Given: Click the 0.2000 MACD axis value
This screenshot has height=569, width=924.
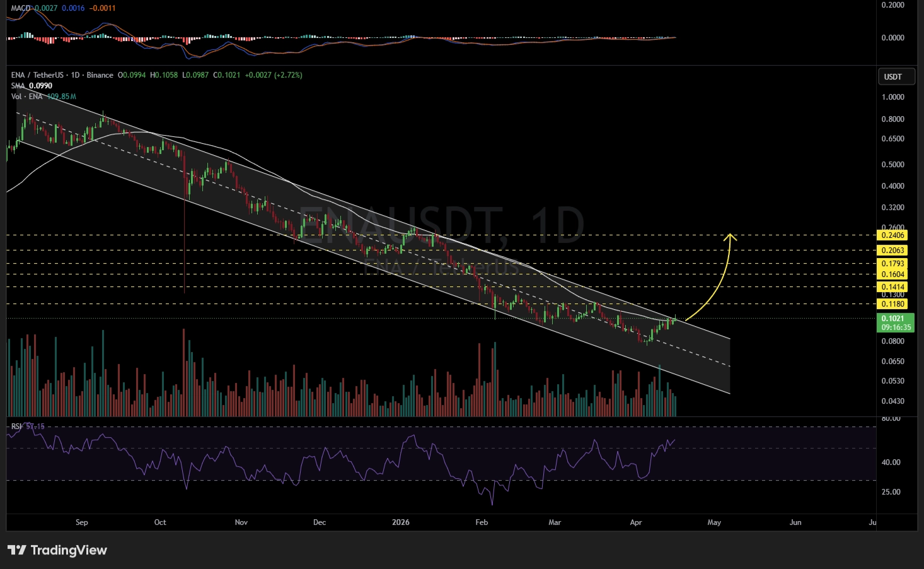Looking at the screenshot, I should 893,5.
